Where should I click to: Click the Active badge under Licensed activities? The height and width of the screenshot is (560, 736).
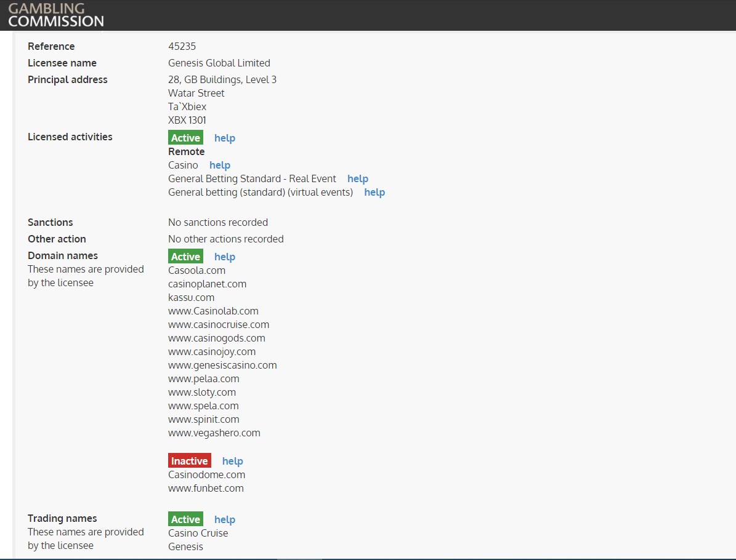(185, 137)
